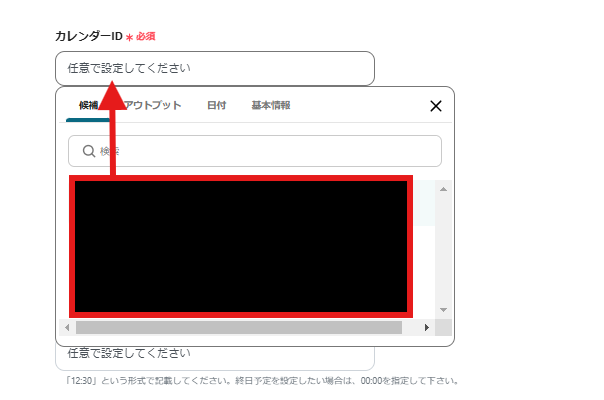Switch to the 候補 tab

pyautogui.click(x=89, y=105)
